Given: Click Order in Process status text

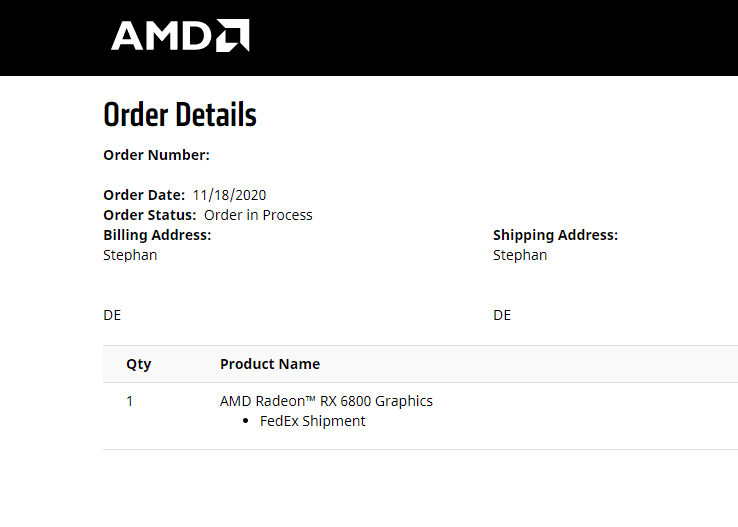Looking at the screenshot, I should 258,215.
